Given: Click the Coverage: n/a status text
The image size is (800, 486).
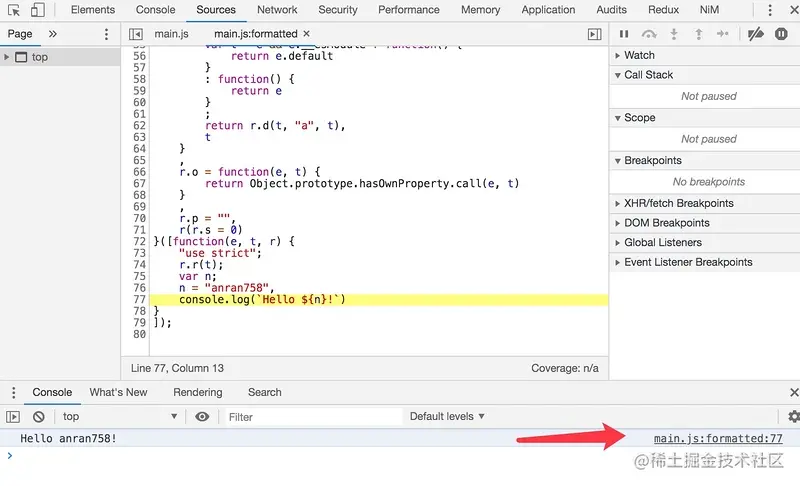Looking at the screenshot, I should pyautogui.click(x=565, y=368).
